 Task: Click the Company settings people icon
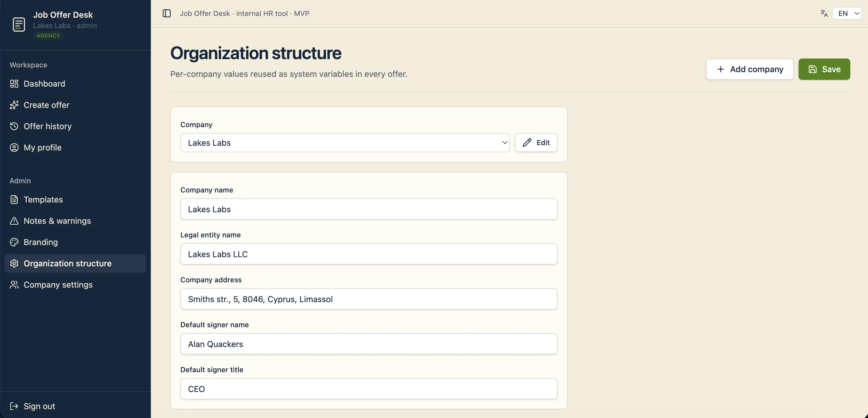14,285
